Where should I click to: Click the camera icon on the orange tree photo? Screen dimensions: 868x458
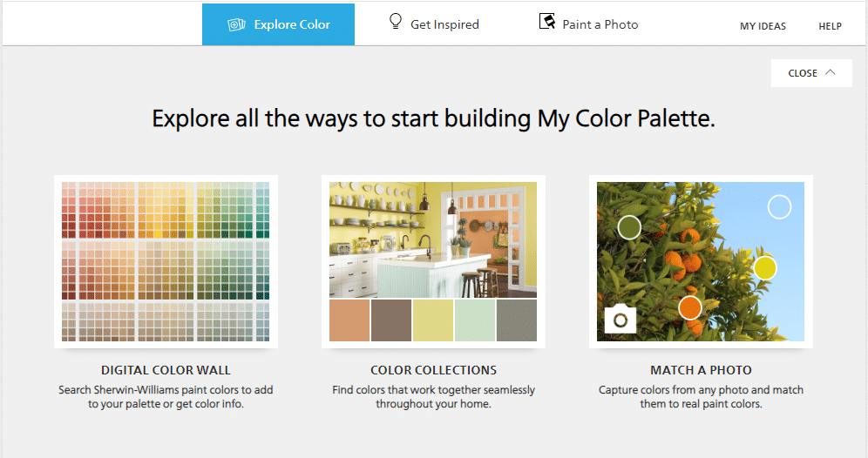620,320
